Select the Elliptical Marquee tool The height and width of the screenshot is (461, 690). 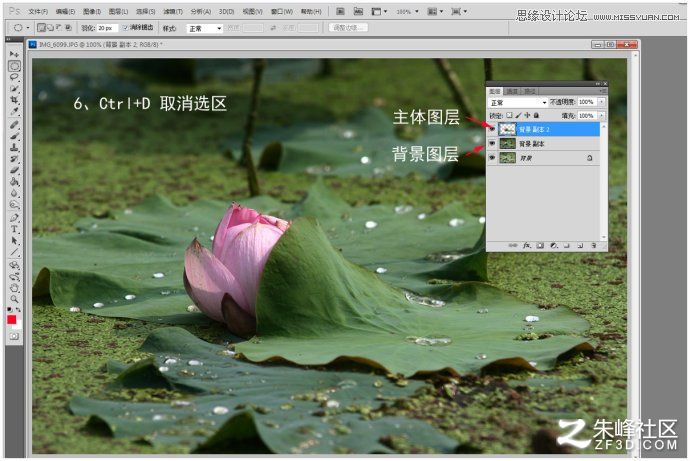pos(15,66)
